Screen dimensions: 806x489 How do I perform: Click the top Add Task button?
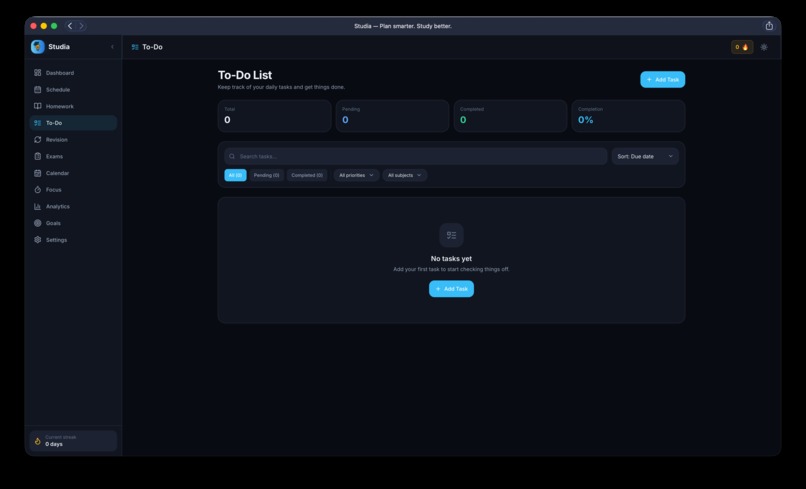pos(662,79)
